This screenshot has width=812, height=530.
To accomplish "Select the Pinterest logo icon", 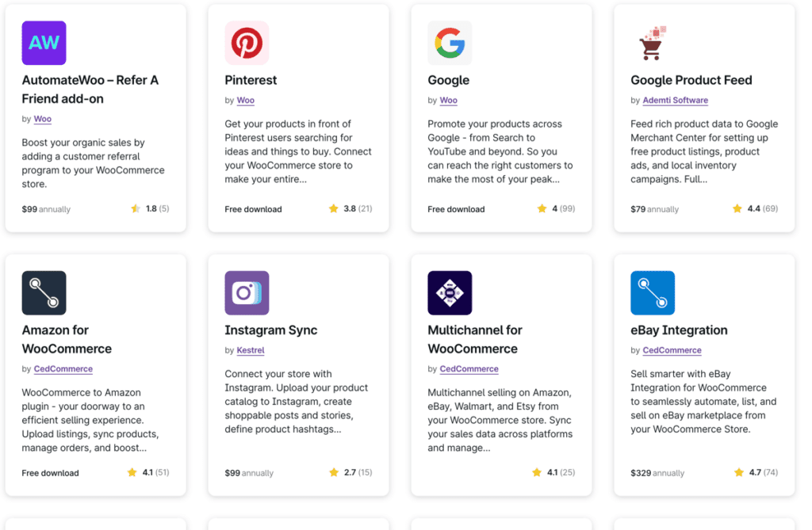I will click(247, 42).
